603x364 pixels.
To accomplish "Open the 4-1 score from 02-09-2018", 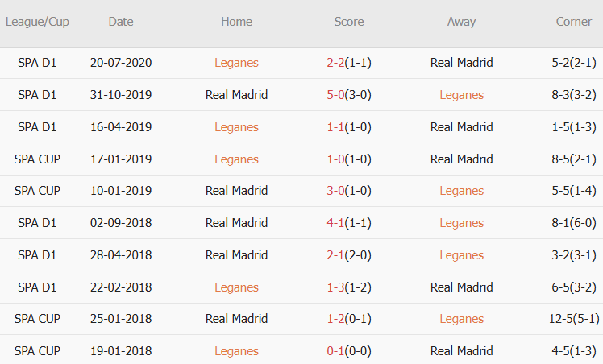I will pos(335,223).
